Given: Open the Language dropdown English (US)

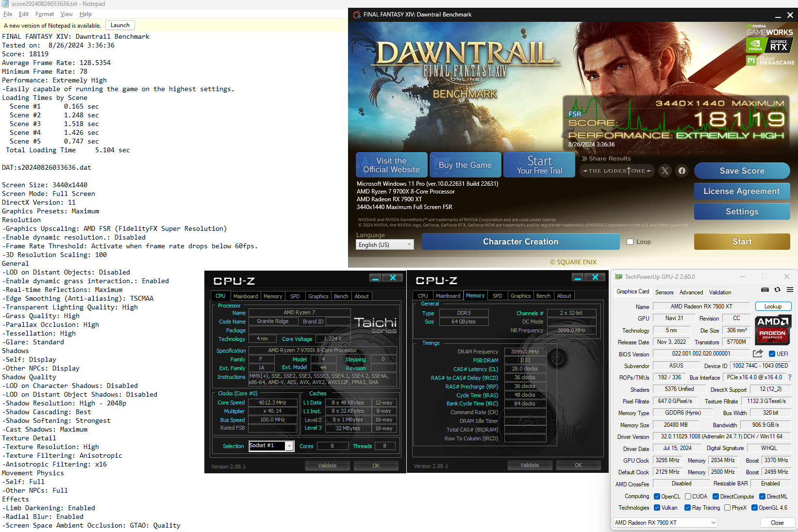Looking at the screenshot, I should [x=385, y=245].
